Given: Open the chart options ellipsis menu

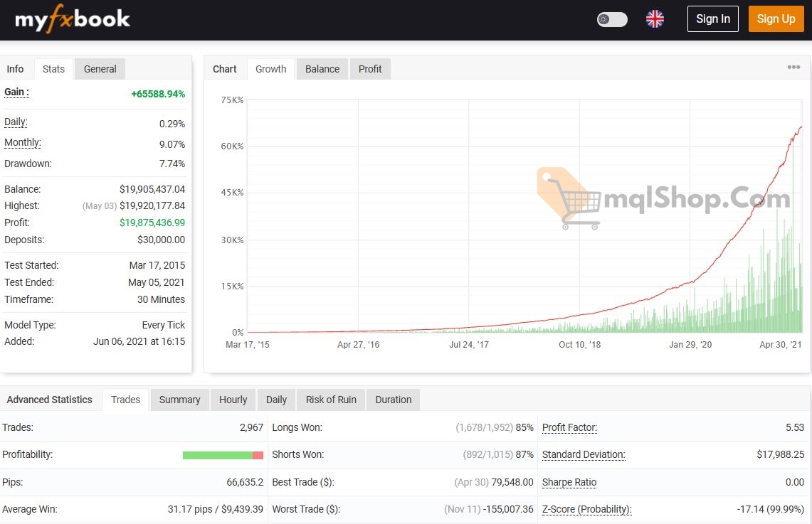Looking at the screenshot, I should point(793,67).
